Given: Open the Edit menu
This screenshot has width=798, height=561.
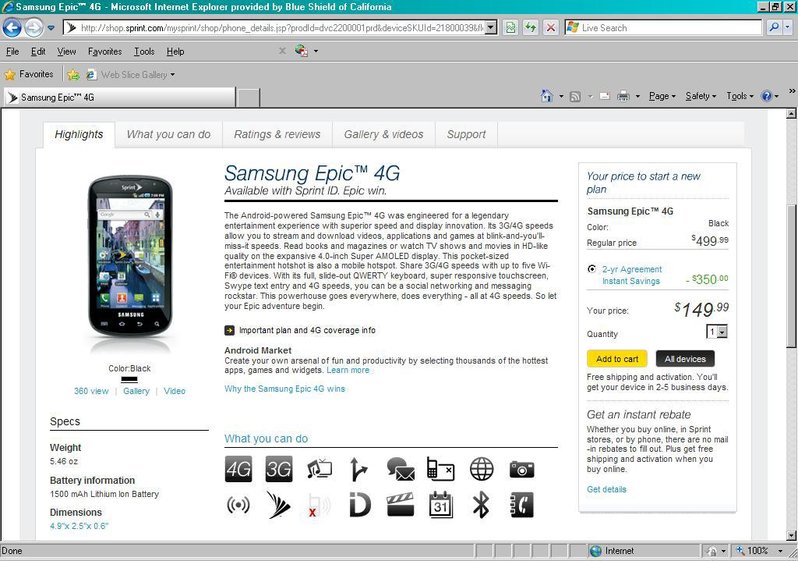Looking at the screenshot, I should tap(38, 51).
